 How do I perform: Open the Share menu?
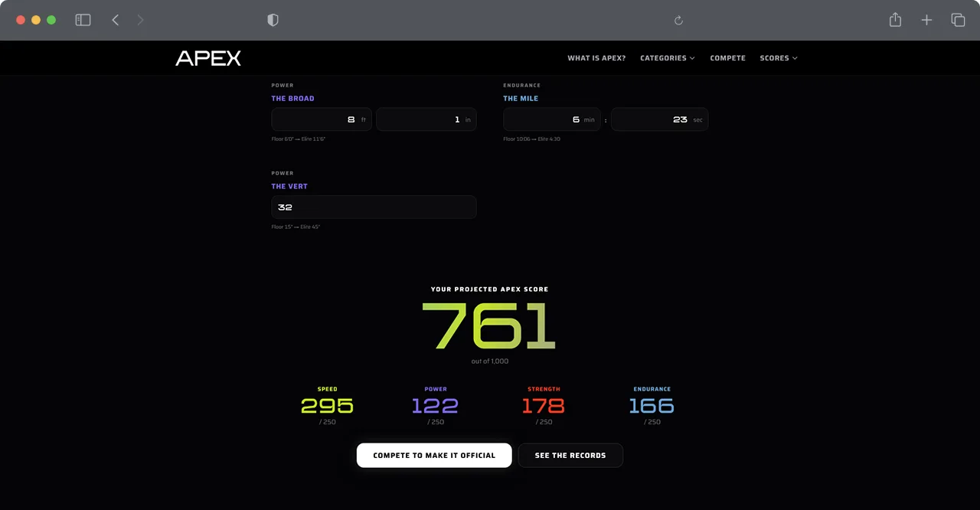click(x=895, y=20)
